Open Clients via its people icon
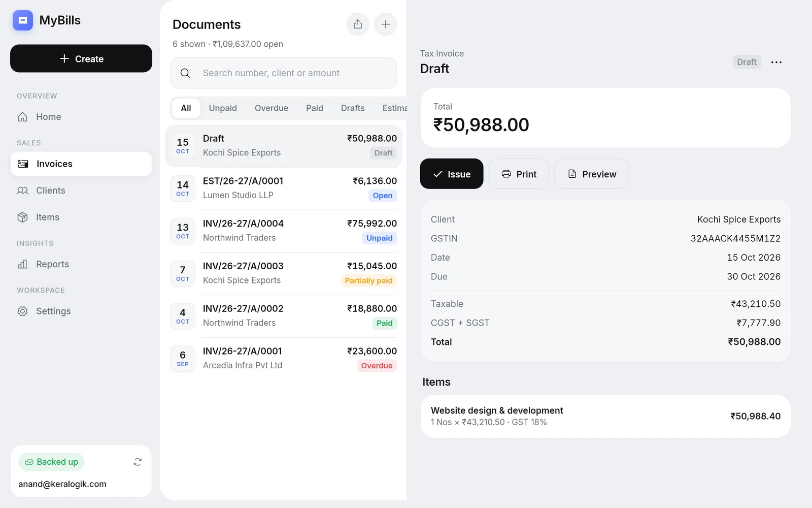The image size is (812, 508). pos(22,190)
